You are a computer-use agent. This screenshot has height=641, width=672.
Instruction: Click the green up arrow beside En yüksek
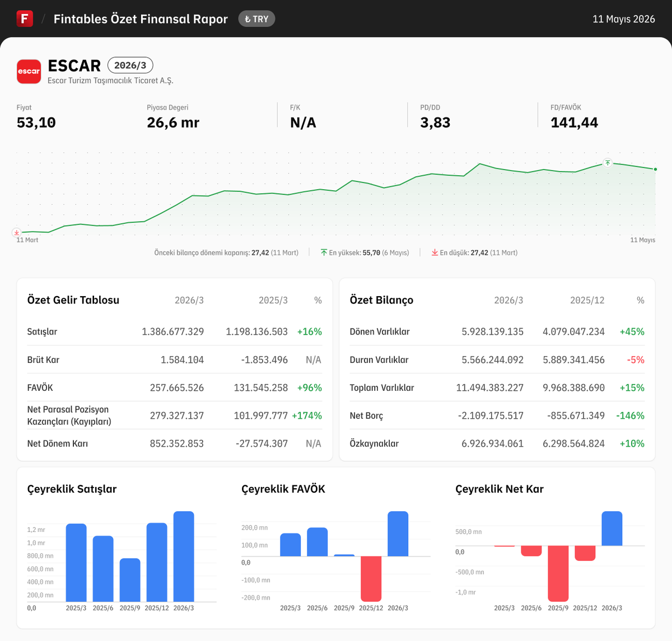click(324, 252)
